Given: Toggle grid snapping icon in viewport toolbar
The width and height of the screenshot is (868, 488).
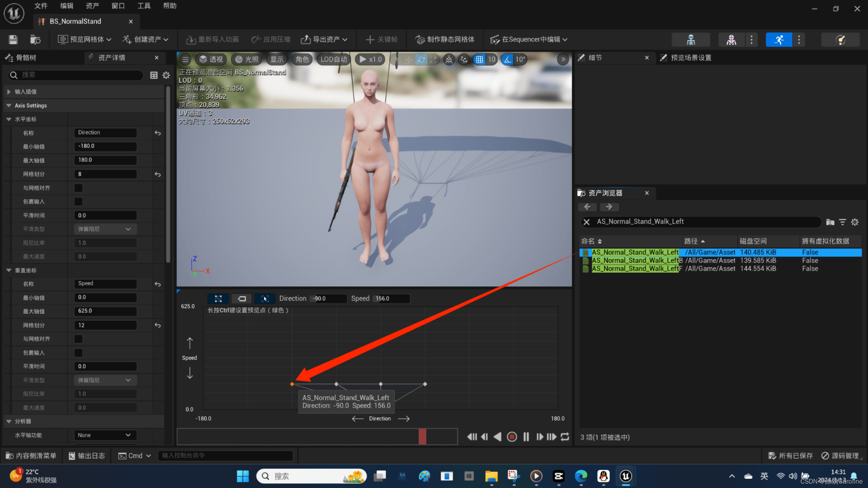Looking at the screenshot, I should tap(479, 60).
